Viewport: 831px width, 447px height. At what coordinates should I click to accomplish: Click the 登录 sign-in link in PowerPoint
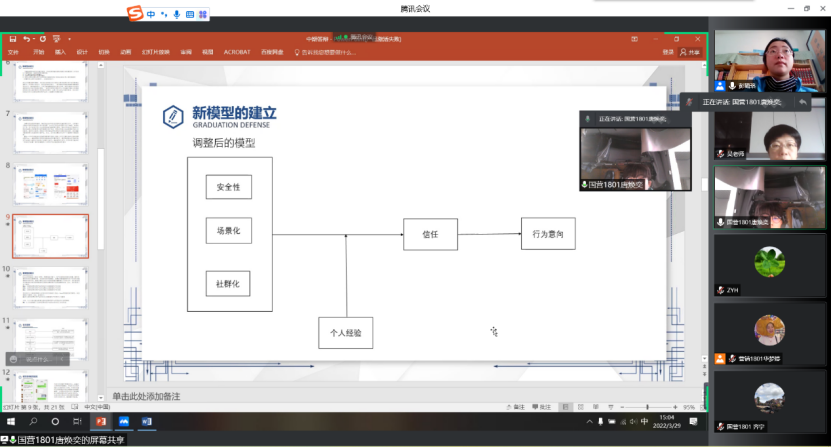(x=668, y=52)
